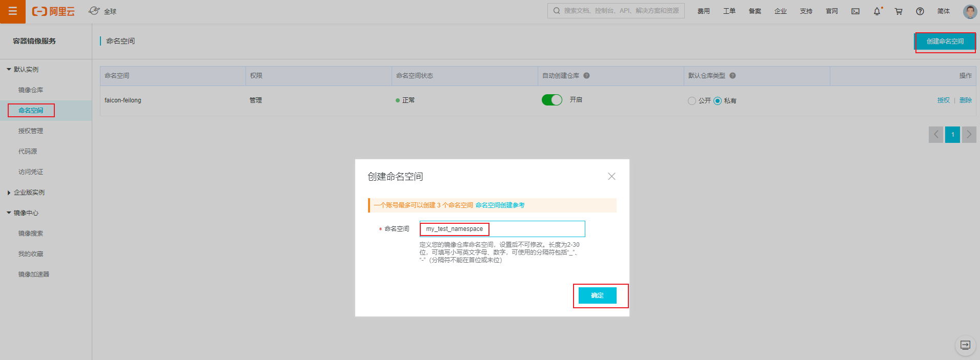
Task: Open the hamburger main menu
Action: click(x=13, y=11)
